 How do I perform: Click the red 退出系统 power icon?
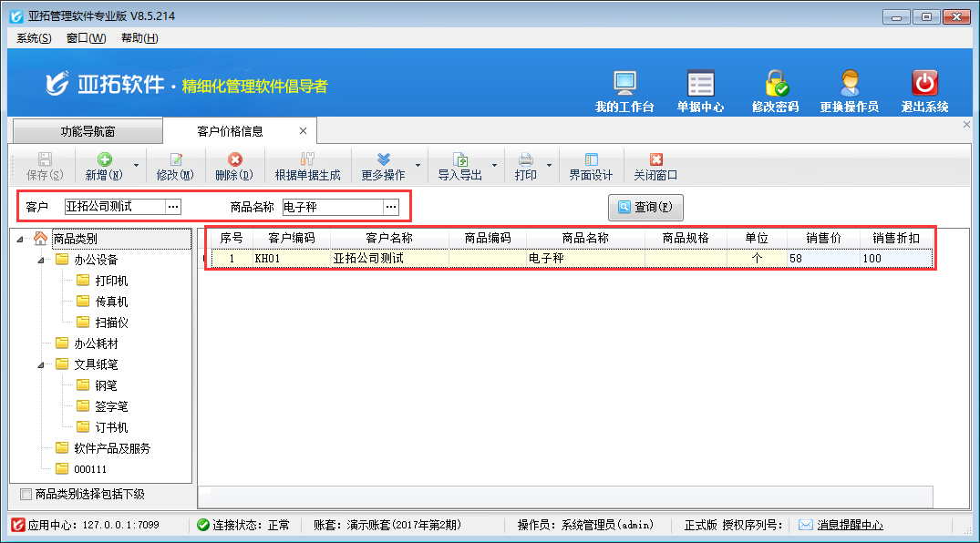click(x=924, y=85)
